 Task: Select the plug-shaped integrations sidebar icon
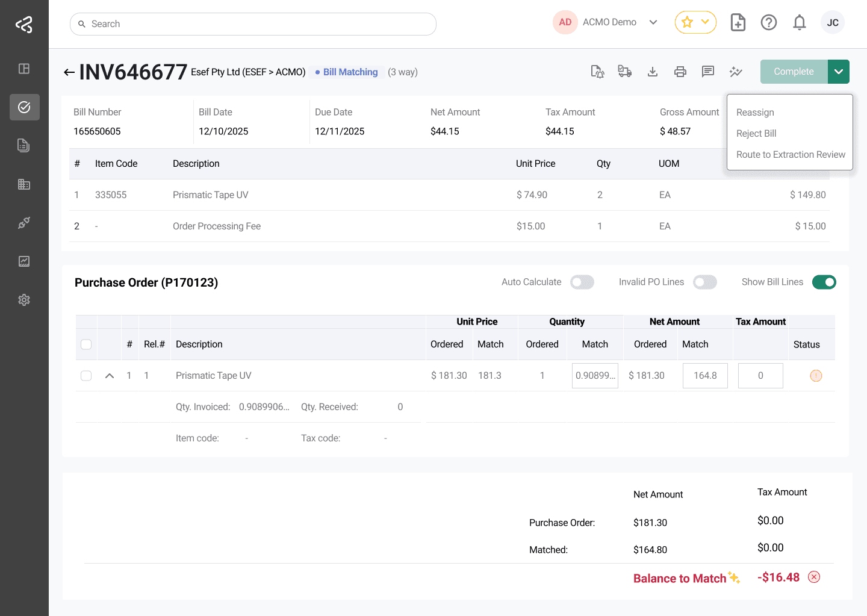point(24,223)
